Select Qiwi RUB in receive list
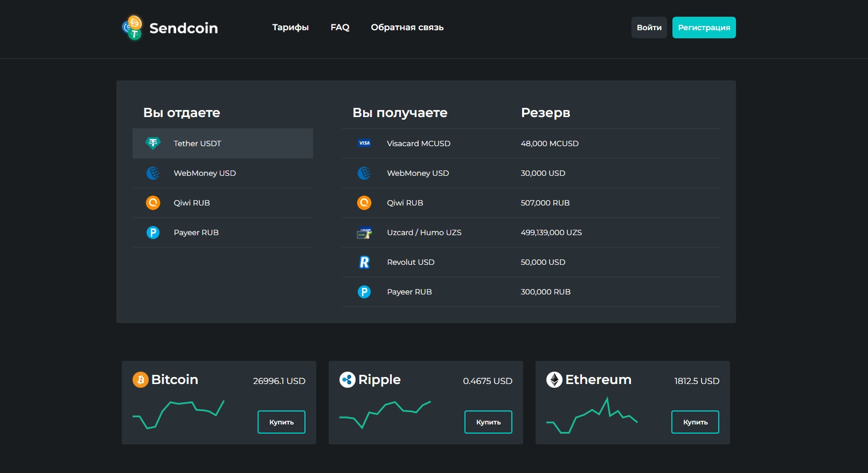The width and height of the screenshot is (868, 473). click(531, 203)
